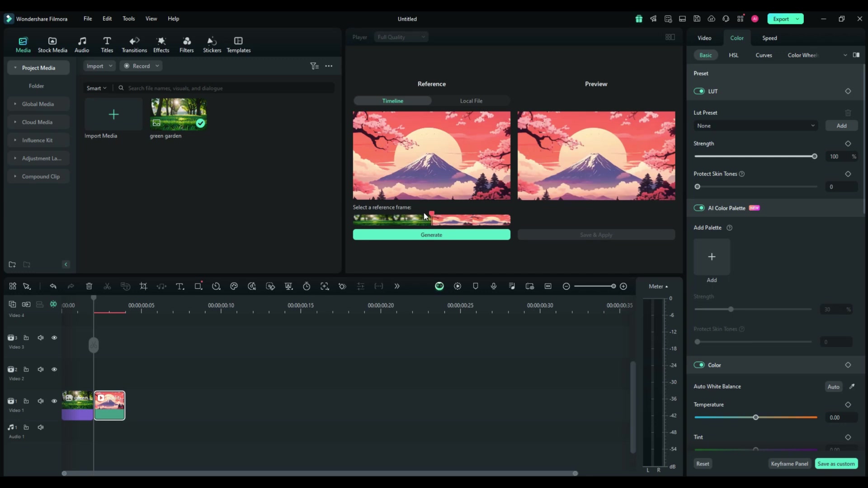Toggle the Color section switch

click(699, 365)
